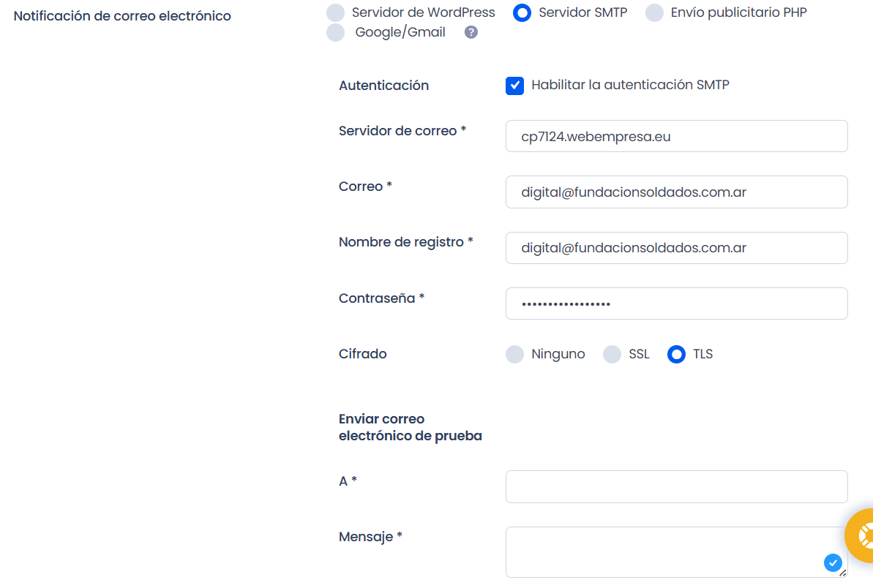873x588 pixels.
Task: Uncheck Habilitar la autenticación SMTP
Action: tap(515, 86)
